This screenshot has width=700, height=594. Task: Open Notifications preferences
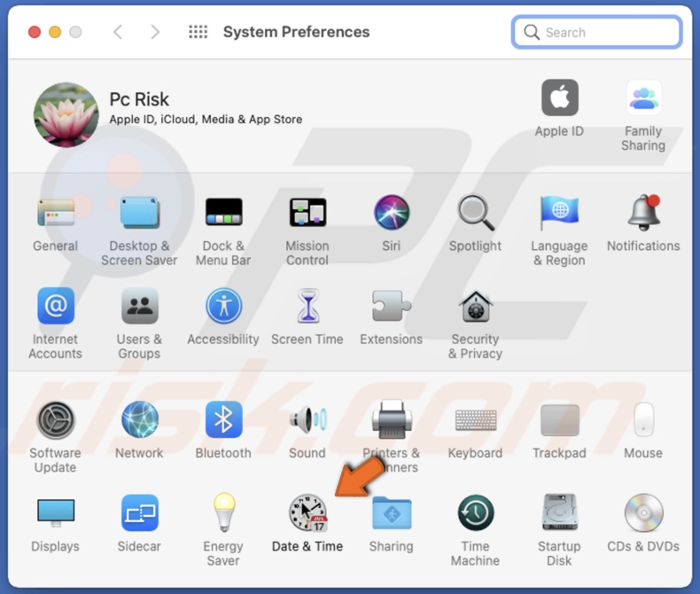click(643, 212)
